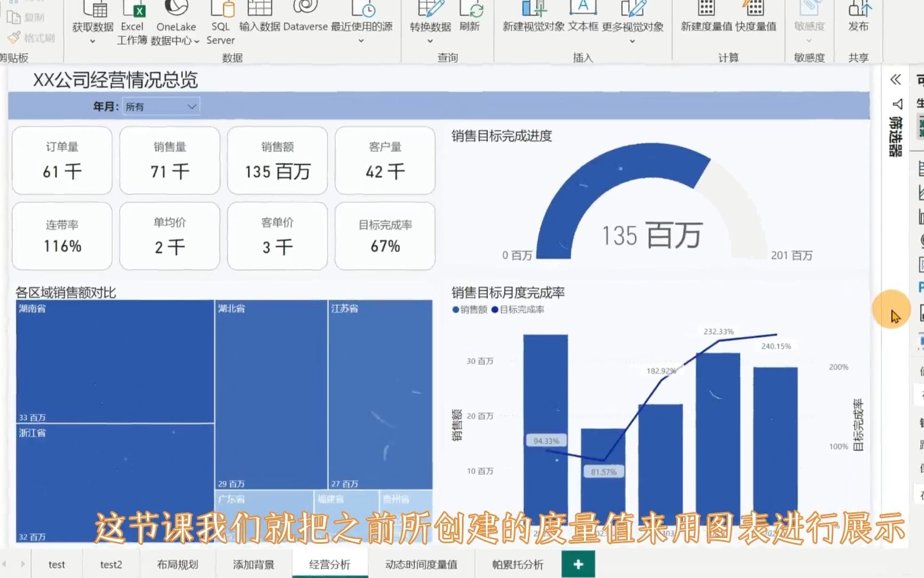Select the report title XX公司经营情况总览
The width and height of the screenshot is (924, 578).
(115, 80)
